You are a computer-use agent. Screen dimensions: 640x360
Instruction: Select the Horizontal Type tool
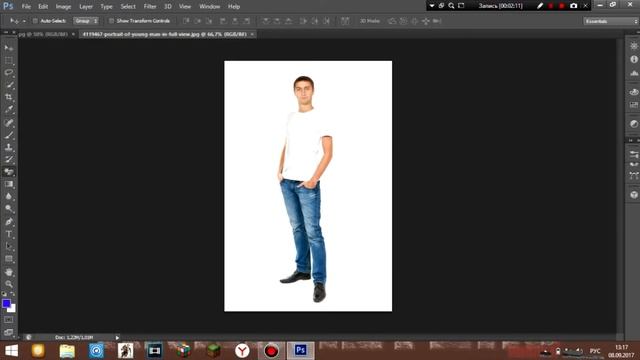9,234
